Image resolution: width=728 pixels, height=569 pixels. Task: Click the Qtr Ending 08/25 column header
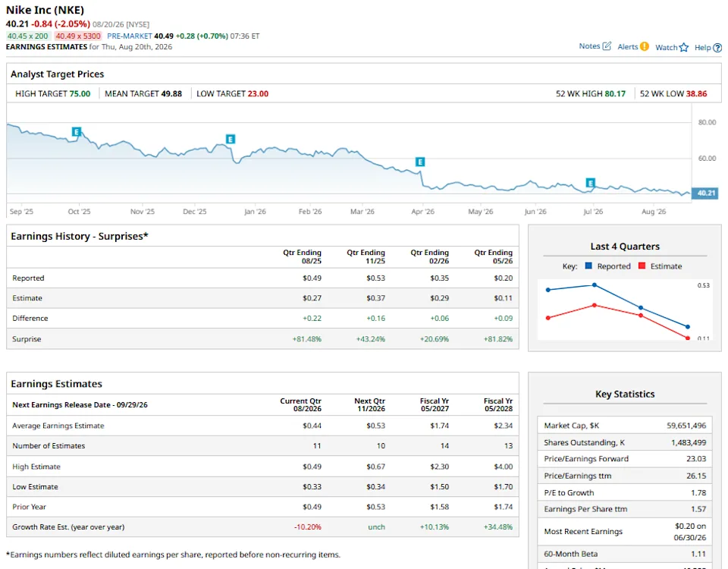[303, 256]
